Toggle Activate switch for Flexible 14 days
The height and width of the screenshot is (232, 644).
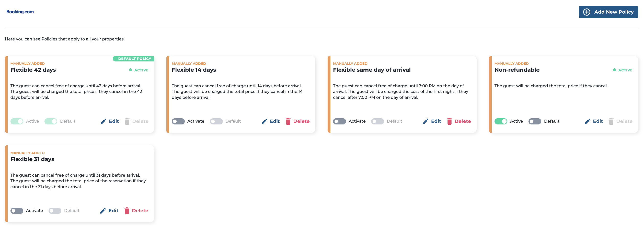178,121
